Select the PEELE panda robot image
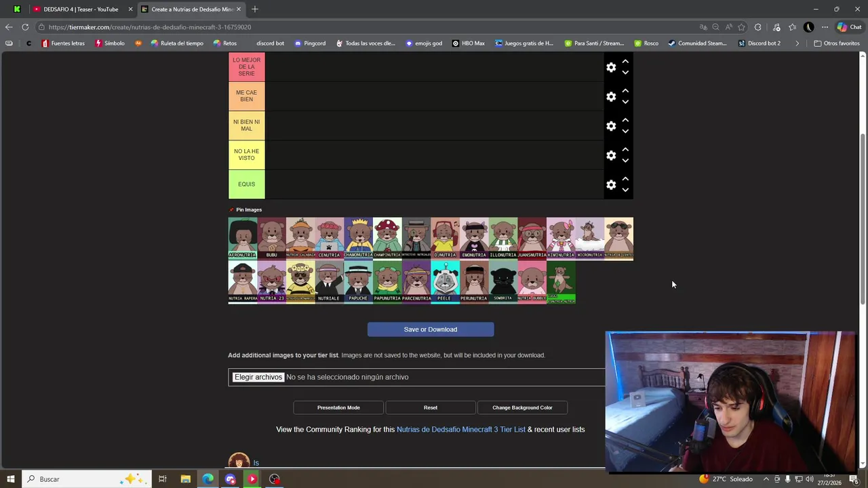 pos(445,282)
